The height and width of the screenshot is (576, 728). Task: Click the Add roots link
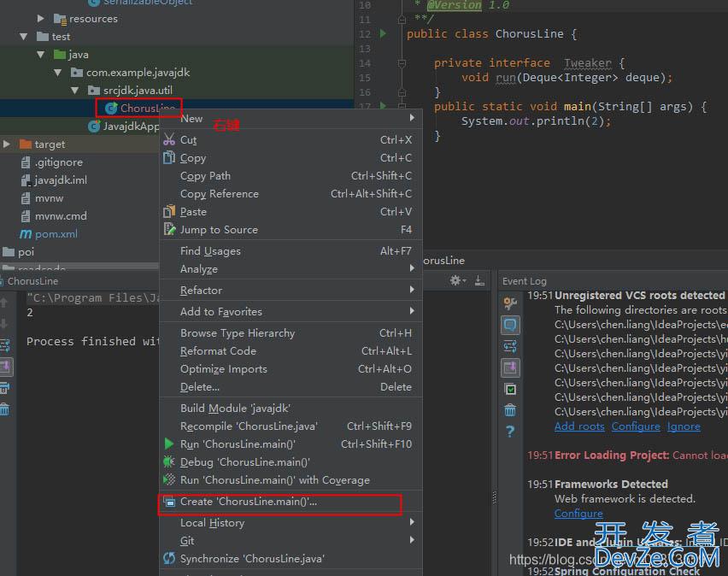[x=579, y=426]
